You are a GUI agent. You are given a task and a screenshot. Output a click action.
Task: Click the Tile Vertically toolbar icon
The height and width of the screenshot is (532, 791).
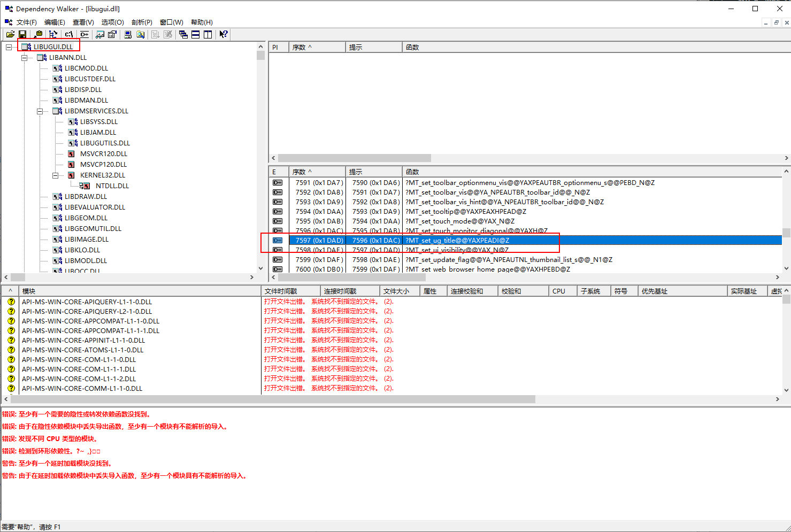[208, 34]
